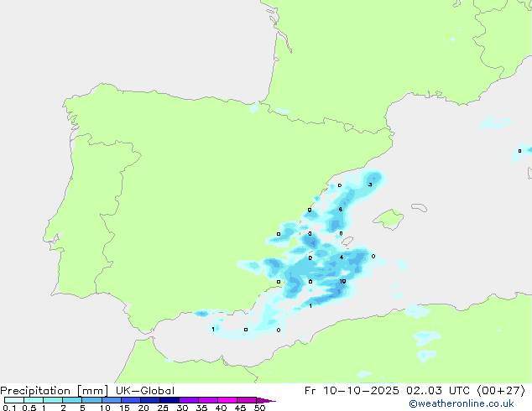Image resolution: width=532 pixels, height=411 pixels.
Task: Select the UK-Global model label
Action: [145, 391]
